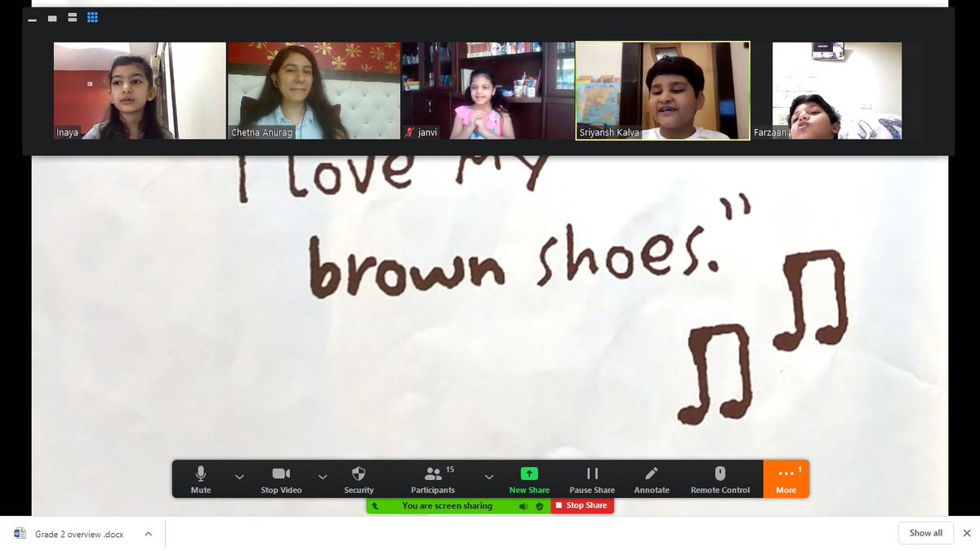Pause Share button
The width and height of the screenshot is (980, 551).
(x=592, y=479)
